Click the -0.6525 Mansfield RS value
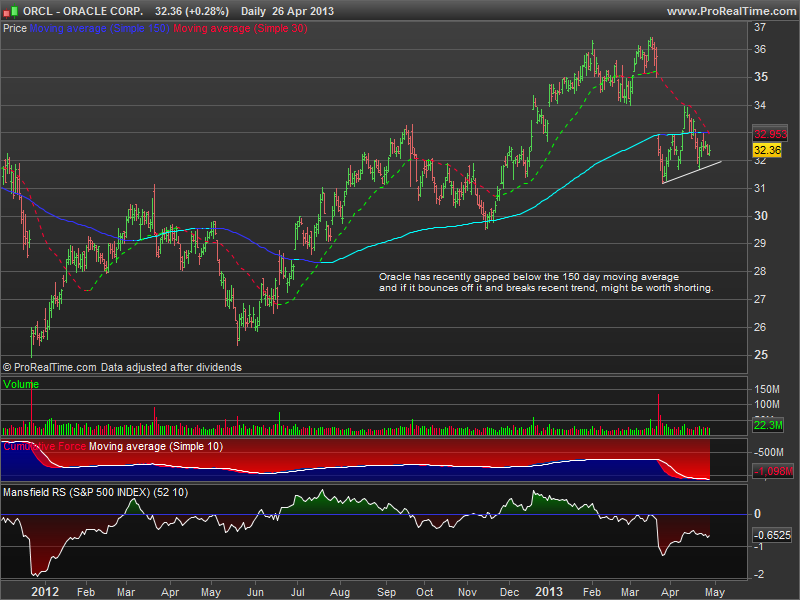The width and height of the screenshot is (800, 600). (772, 535)
